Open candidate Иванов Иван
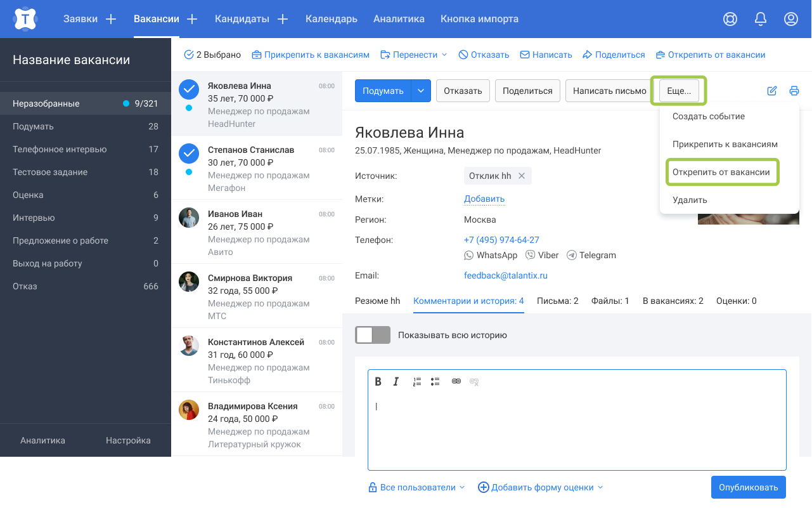 (257, 232)
